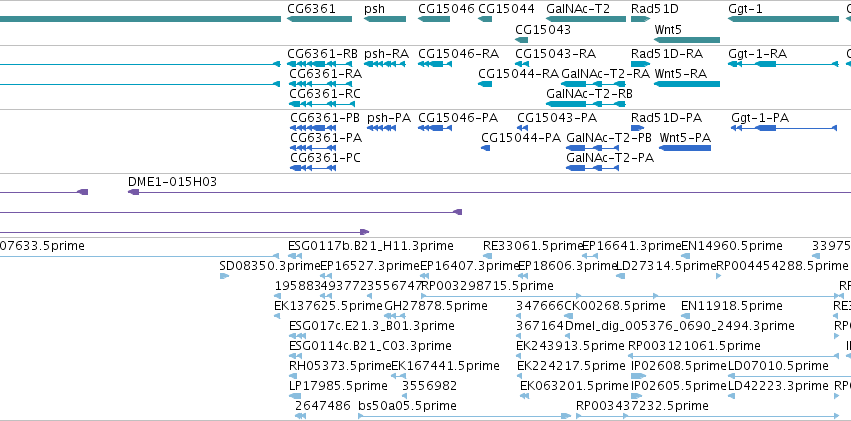This screenshot has height=421, width=851.
Task: Select the GalNAc-T2-PA protein feature
Action: pos(593,168)
